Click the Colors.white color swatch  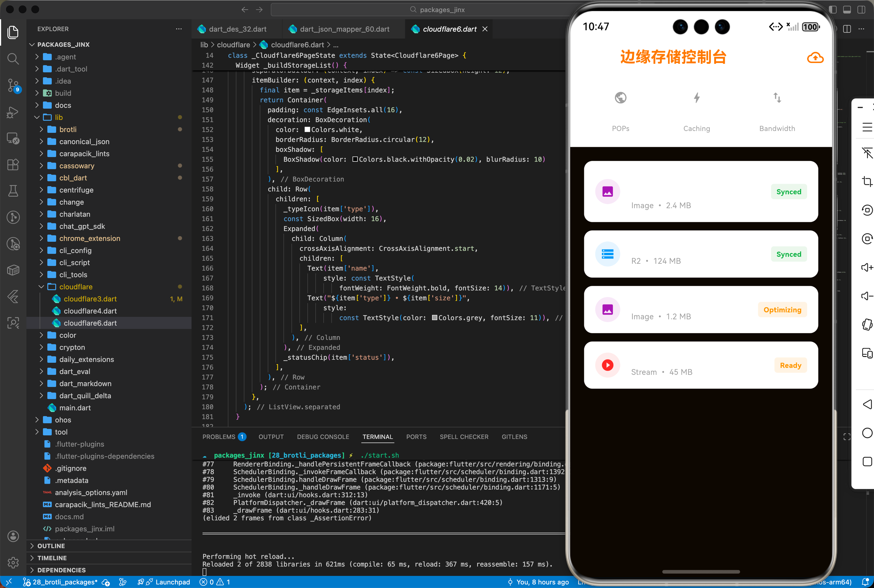click(307, 130)
